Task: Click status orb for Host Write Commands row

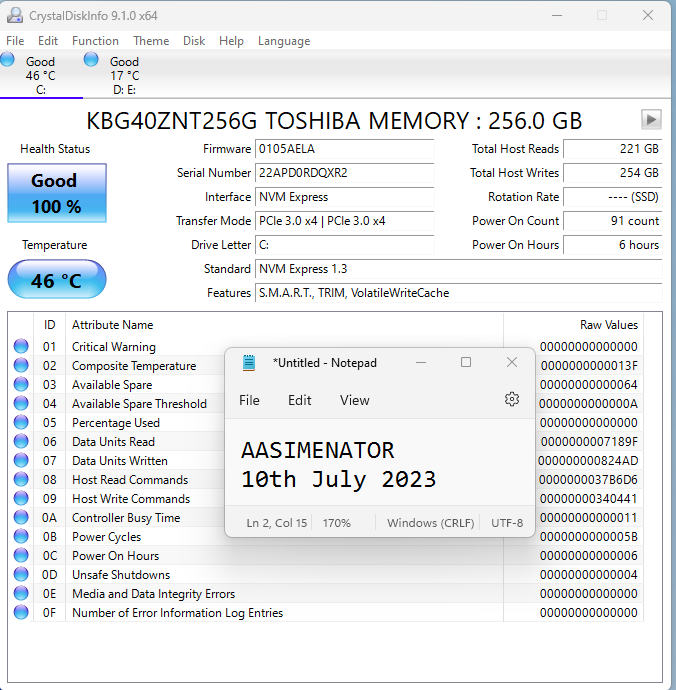Action: pyautogui.click(x=21, y=498)
